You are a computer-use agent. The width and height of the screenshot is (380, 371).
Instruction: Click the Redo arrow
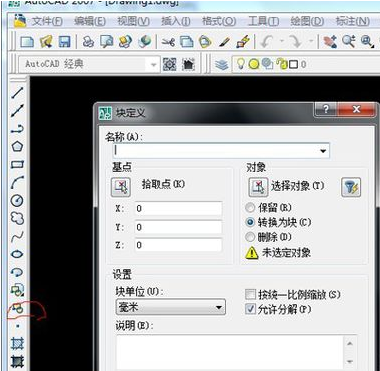[295, 42]
